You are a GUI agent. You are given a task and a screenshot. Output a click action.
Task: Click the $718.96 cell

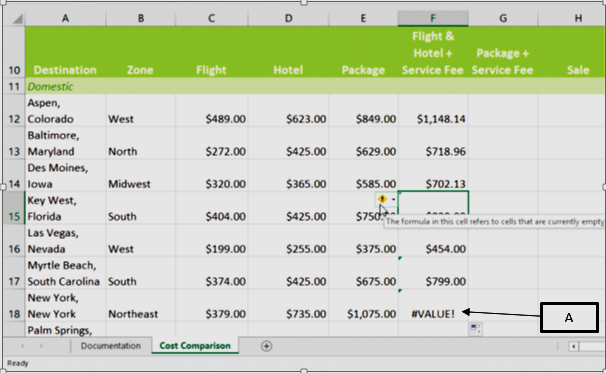(433, 143)
